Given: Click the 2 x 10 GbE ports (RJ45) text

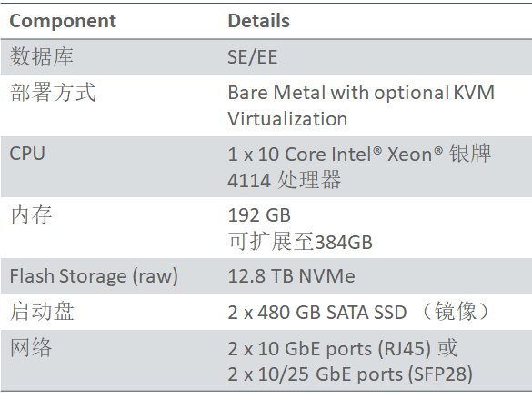Looking at the screenshot, I should click(x=329, y=348).
